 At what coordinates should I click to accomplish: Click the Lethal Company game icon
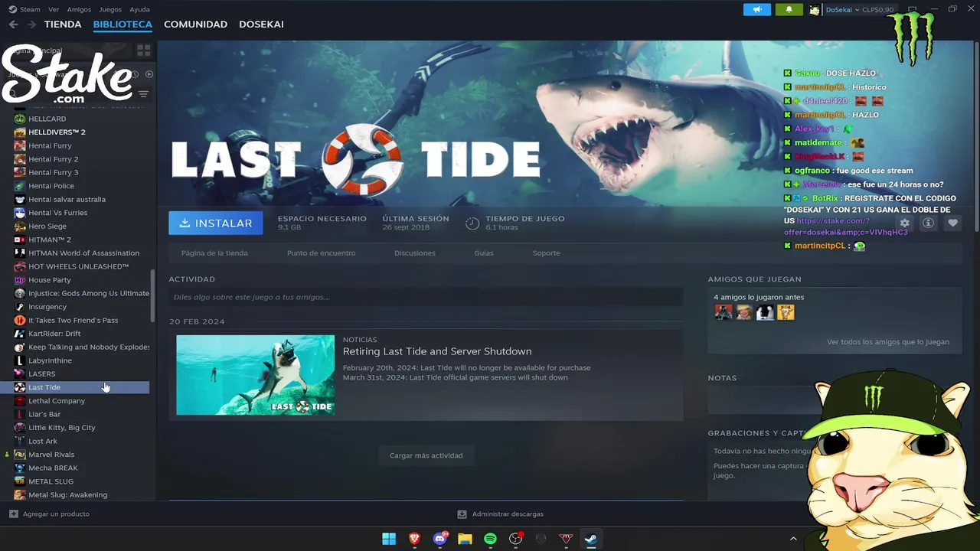(x=20, y=401)
